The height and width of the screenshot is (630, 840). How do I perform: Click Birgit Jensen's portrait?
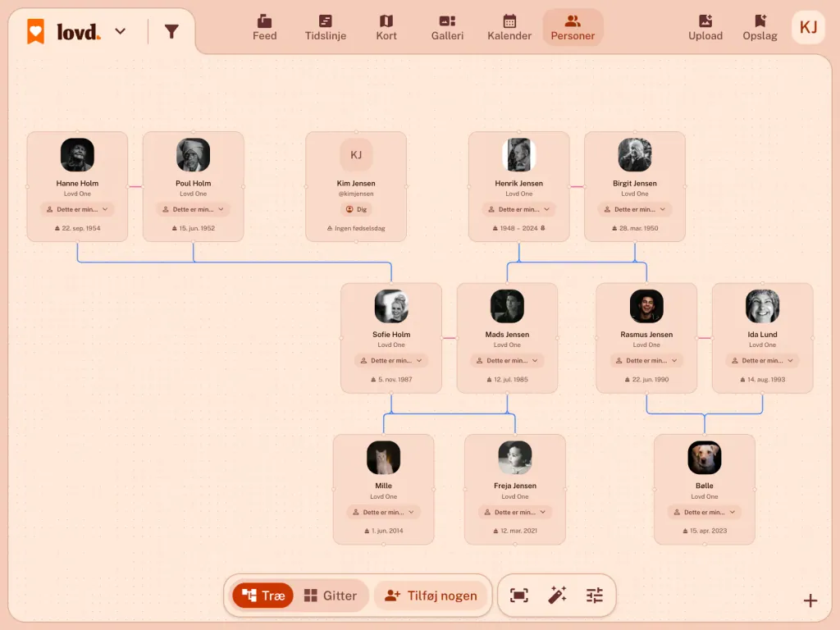pyautogui.click(x=635, y=155)
